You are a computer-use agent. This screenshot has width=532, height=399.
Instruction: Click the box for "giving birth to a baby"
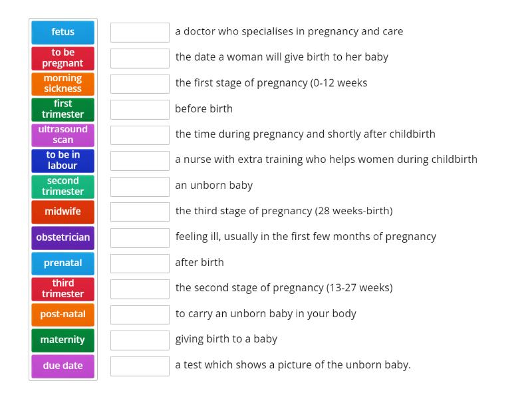coord(140,339)
